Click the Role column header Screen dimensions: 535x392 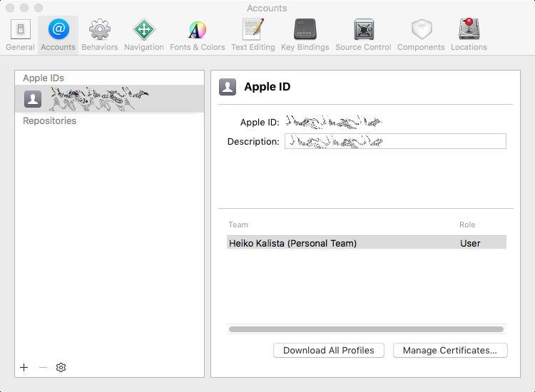pyautogui.click(x=467, y=225)
